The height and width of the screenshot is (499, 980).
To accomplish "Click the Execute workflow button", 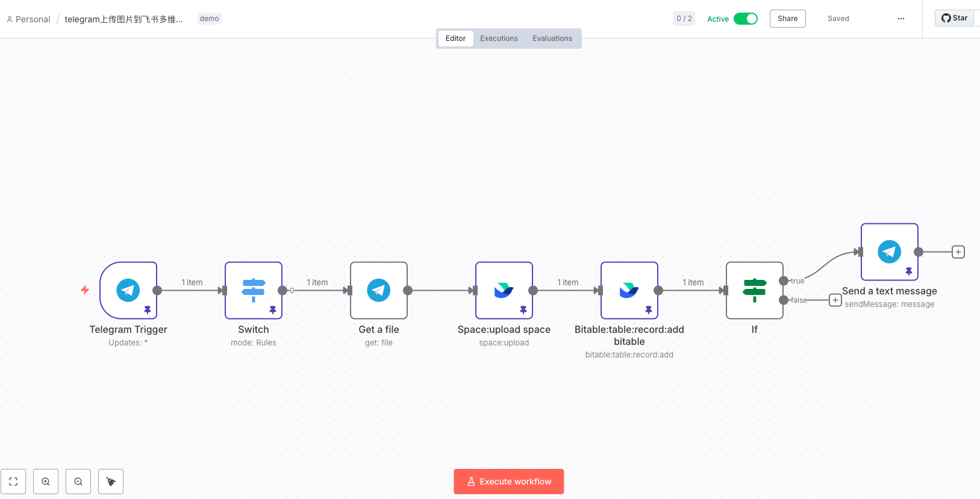I will pyautogui.click(x=508, y=482).
